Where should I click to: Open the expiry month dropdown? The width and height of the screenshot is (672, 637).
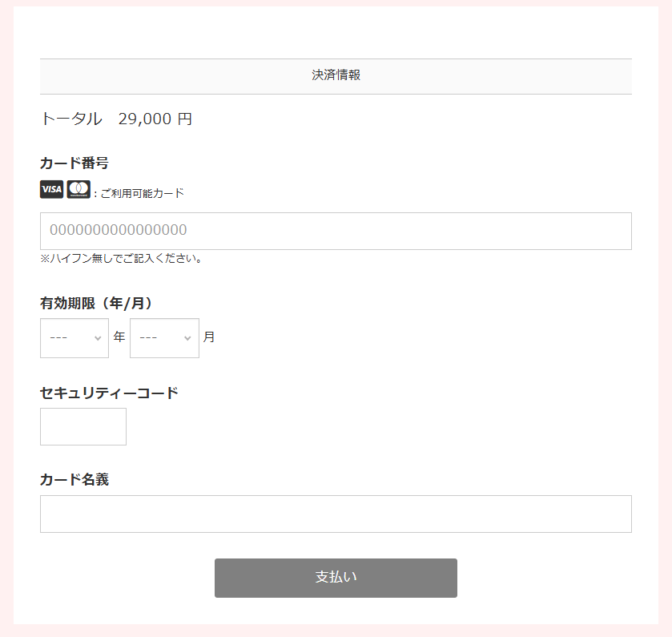pos(163,338)
